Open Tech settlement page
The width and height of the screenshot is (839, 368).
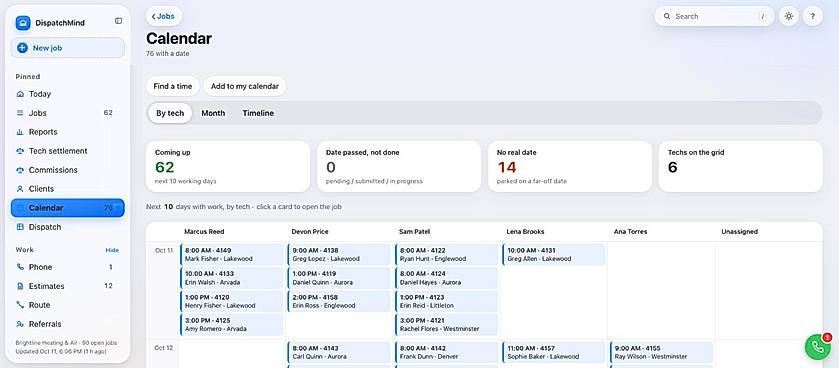coord(67,151)
